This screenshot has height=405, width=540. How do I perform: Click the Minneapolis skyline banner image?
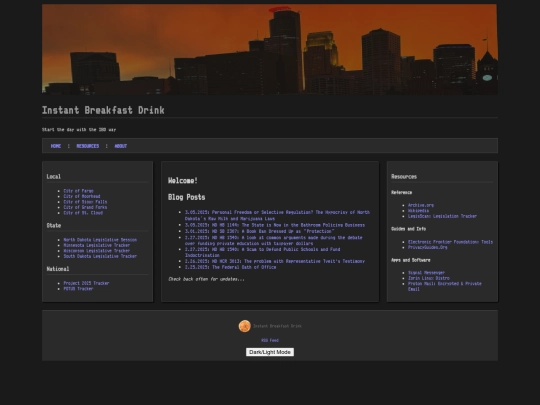[x=270, y=49]
